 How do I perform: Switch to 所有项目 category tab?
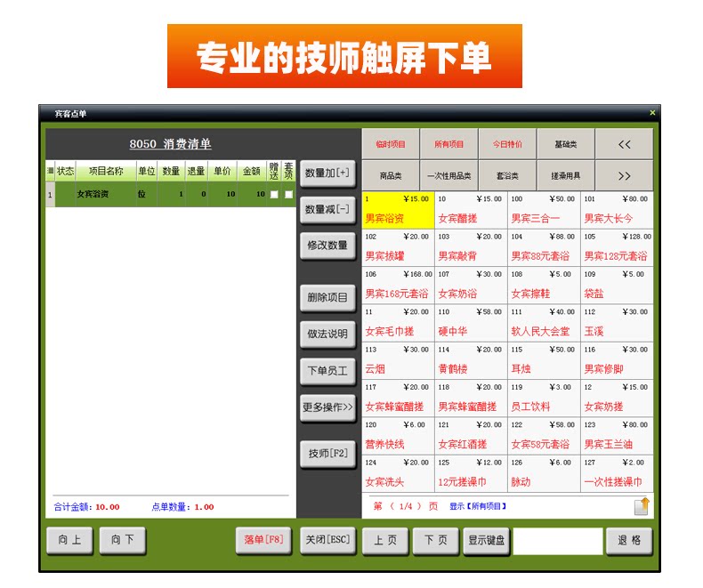click(x=448, y=144)
